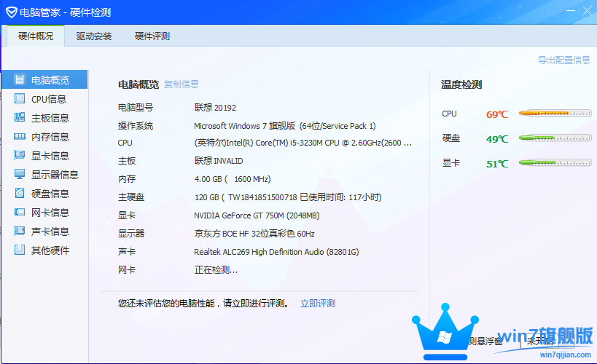Screen dimensions: 597x364
Task: Open the 声卡信息 sound card icon
Action: (x=20, y=231)
